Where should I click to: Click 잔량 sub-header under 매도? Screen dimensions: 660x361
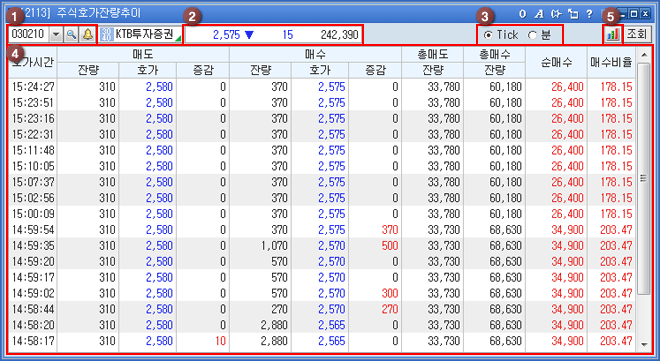[88, 70]
